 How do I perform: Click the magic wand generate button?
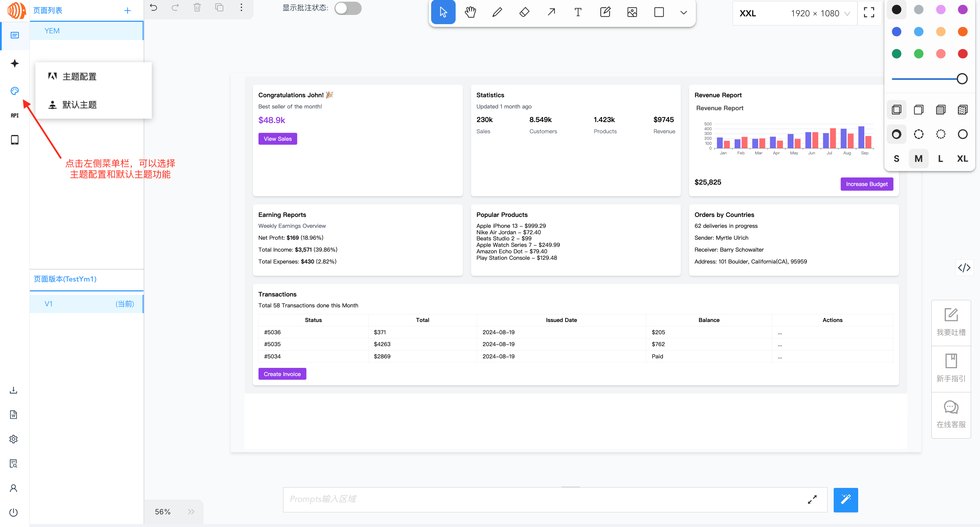click(x=845, y=499)
